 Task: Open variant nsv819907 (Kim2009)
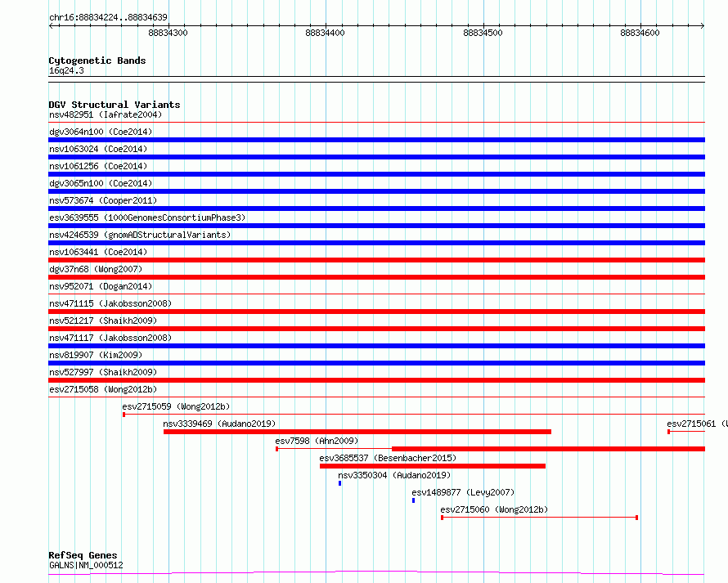(x=96, y=355)
